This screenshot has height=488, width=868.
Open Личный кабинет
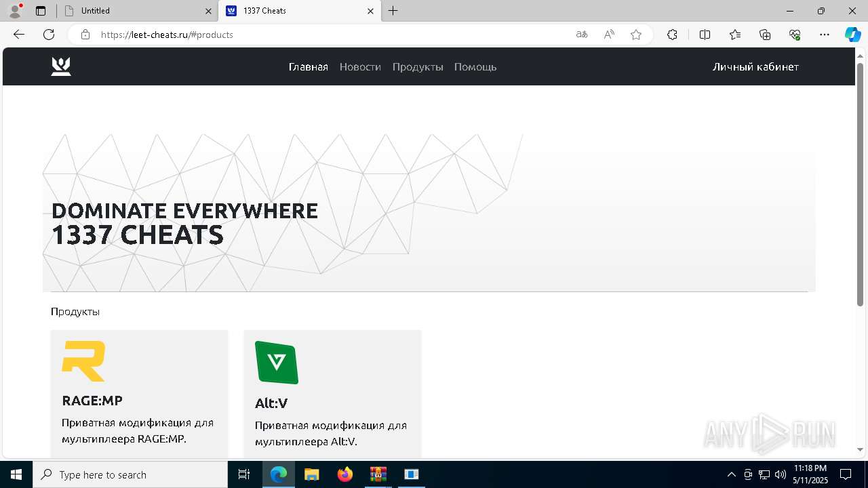point(755,67)
